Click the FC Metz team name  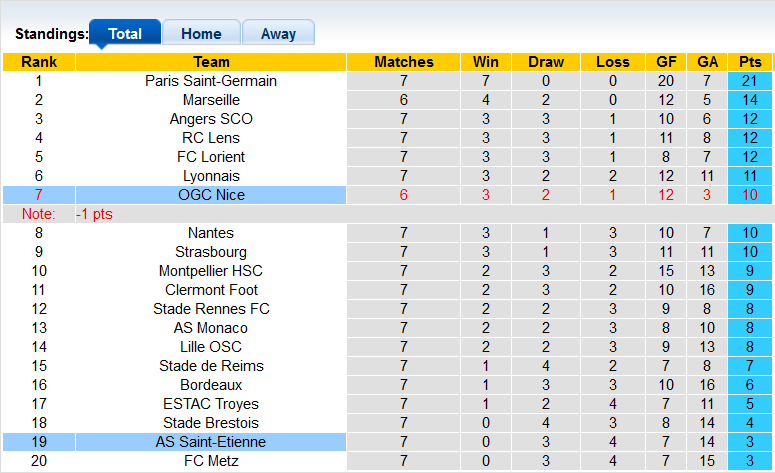(211, 461)
